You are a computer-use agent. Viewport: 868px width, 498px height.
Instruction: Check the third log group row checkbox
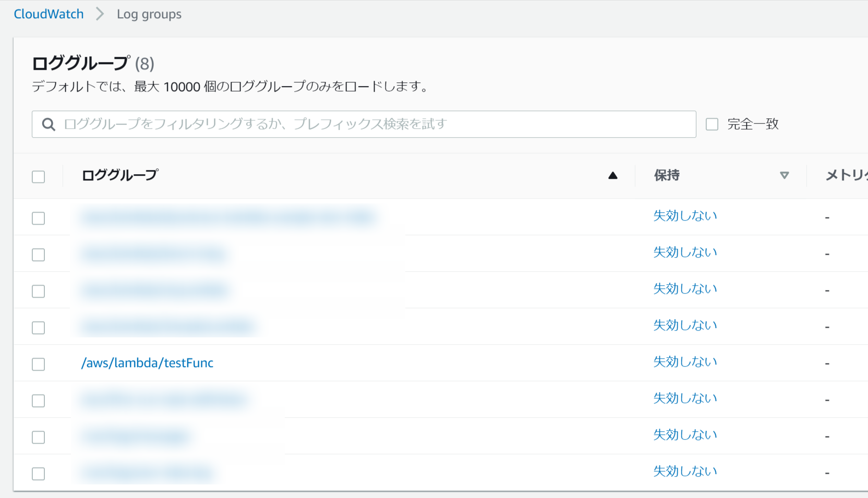pos(39,291)
